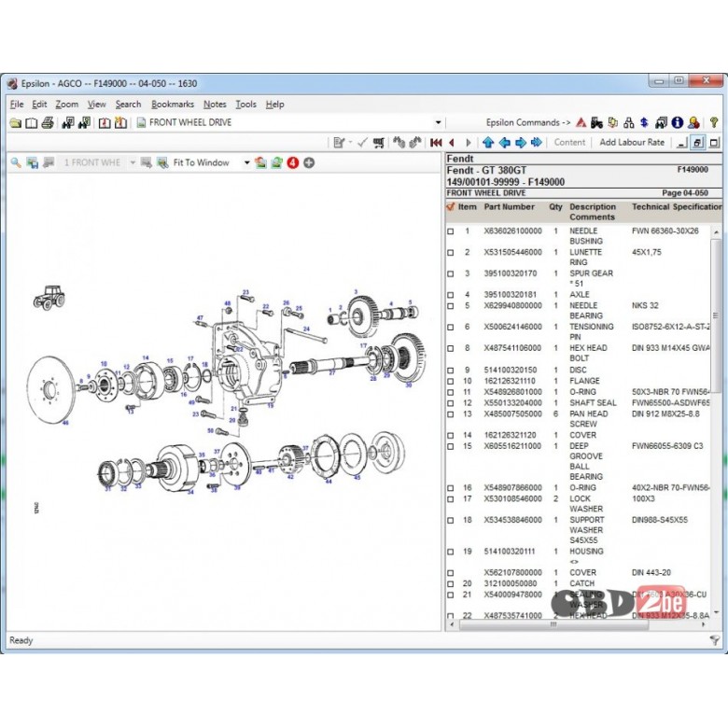Open the Edit menu
728x728 pixels.
(39, 105)
